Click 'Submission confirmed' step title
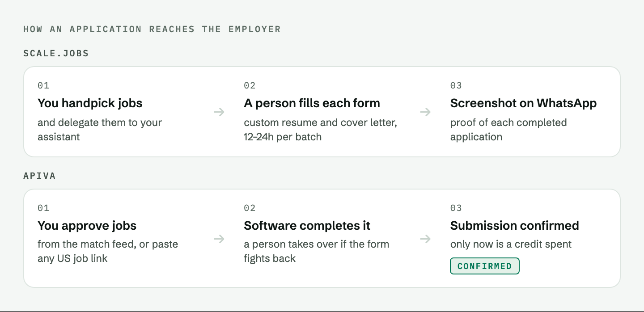Image resolution: width=644 pixels, height=312 pixels. (515, 226)
